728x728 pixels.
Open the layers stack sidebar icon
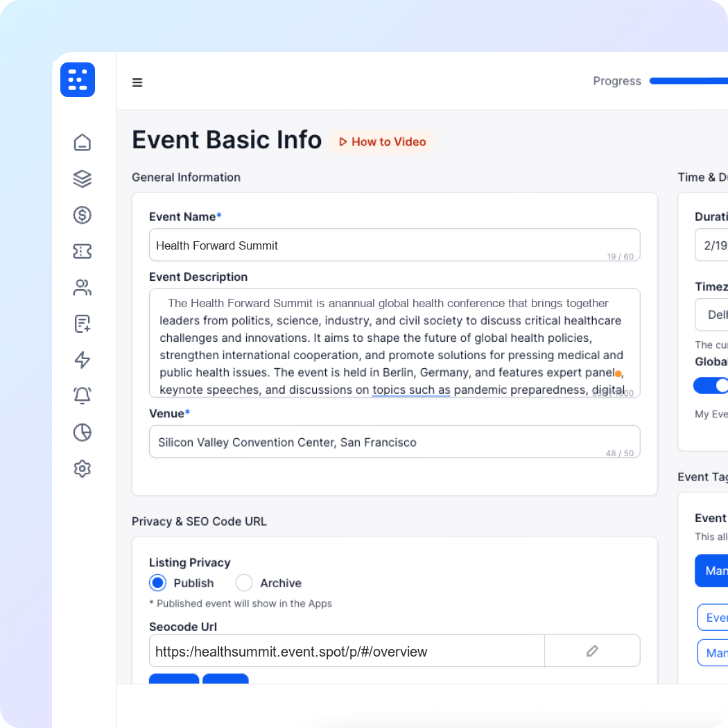click(83, 179)
